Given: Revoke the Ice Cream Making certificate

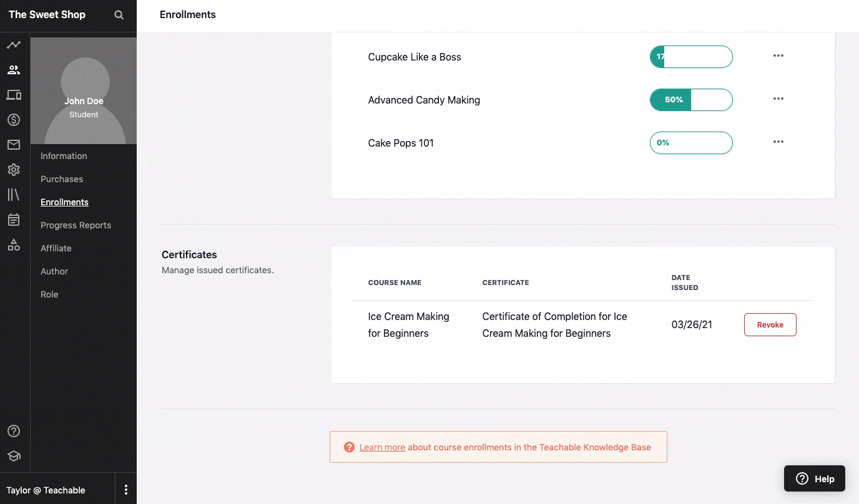Looking at the screenshot, I should coord(770,325).
